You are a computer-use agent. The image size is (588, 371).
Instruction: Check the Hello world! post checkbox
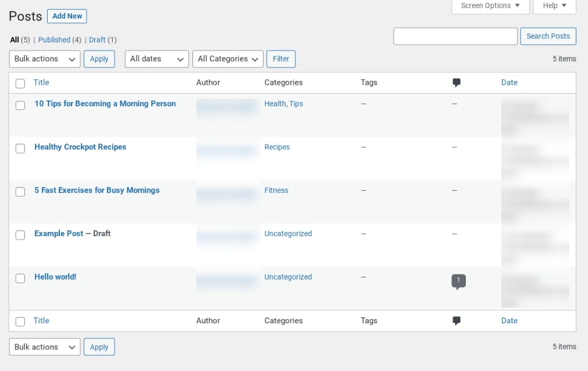pos(20,279)
